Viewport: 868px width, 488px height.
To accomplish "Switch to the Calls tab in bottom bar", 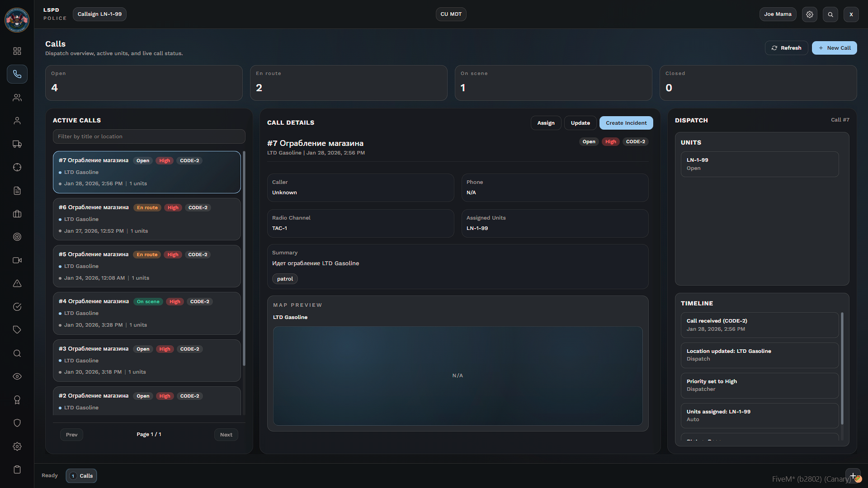I will point(81,476).
